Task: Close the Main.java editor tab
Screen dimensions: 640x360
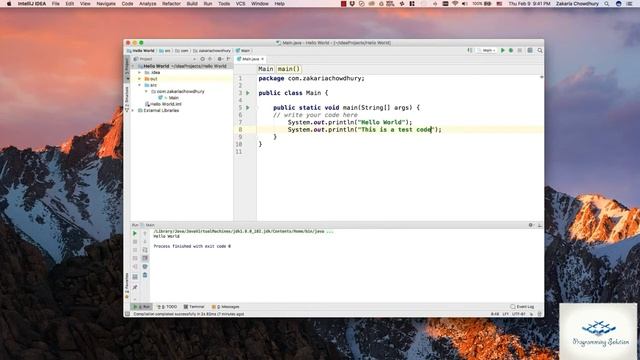Action: coord(262,59)
